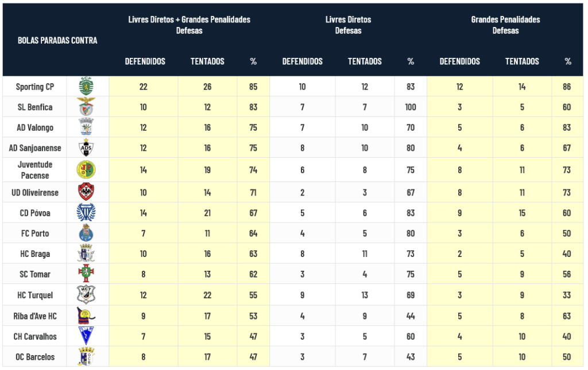Click the SC Tomar team name

(35, 274)
